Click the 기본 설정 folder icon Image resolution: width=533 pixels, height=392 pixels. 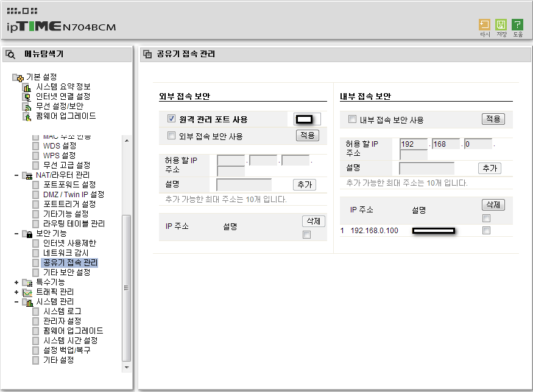[x=18, y=78]
